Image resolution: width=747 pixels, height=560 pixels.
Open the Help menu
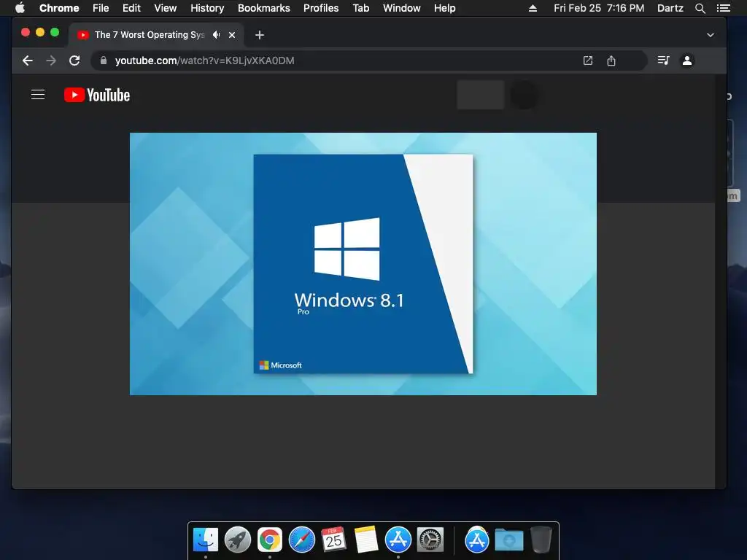coord(444,8)
